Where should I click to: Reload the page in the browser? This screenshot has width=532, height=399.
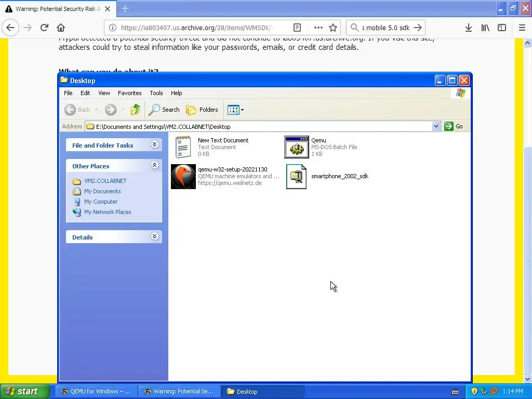[44, 28]
